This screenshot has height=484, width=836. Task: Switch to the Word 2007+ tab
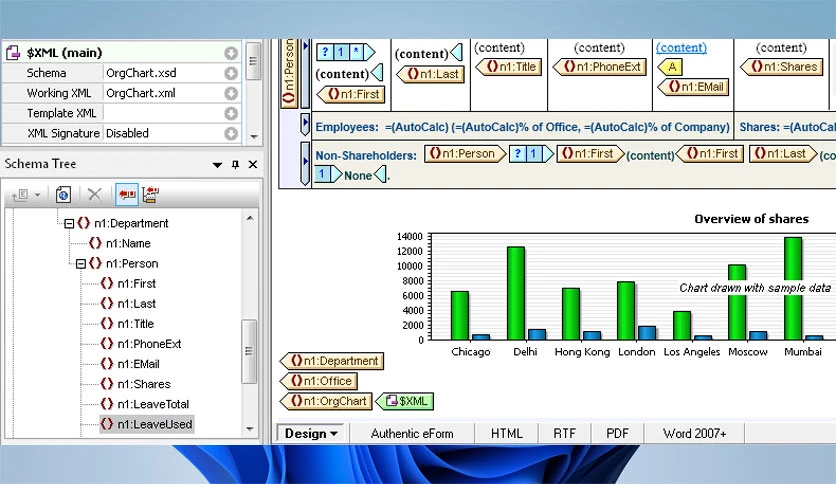[x=694, y=433]
